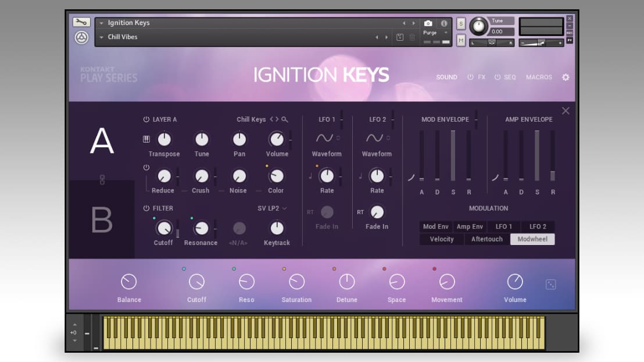Click the wrench tool icon

(x=80, y=23)
